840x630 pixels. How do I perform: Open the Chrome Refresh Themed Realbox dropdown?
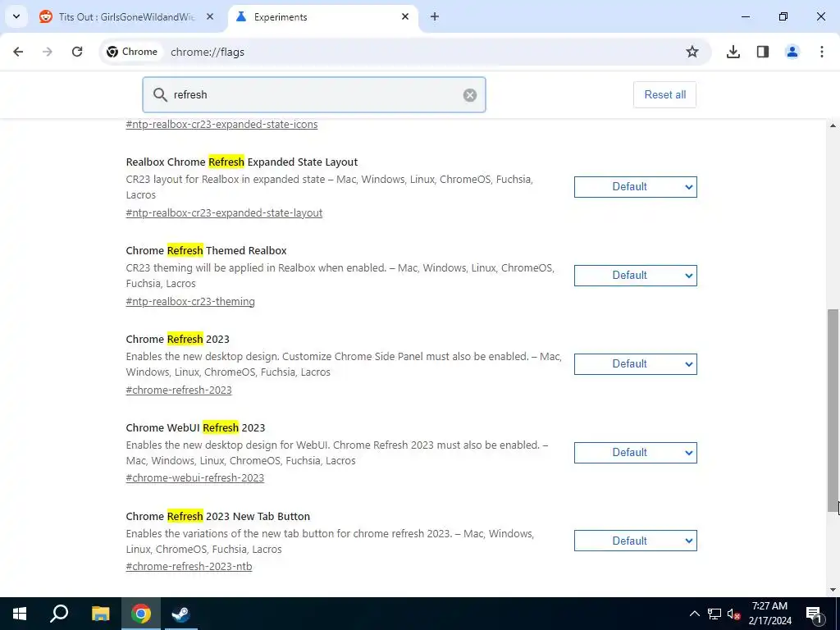[636, 276]
